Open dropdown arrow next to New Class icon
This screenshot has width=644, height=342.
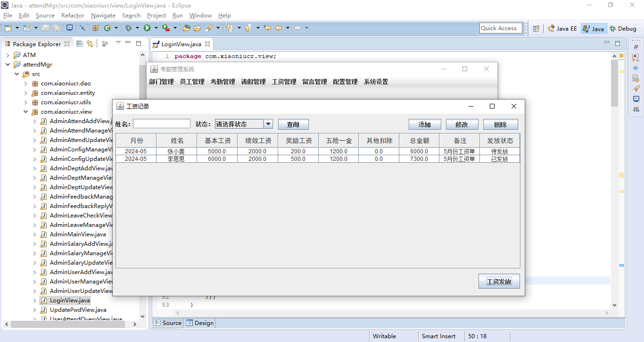click(x=116, y=28)
